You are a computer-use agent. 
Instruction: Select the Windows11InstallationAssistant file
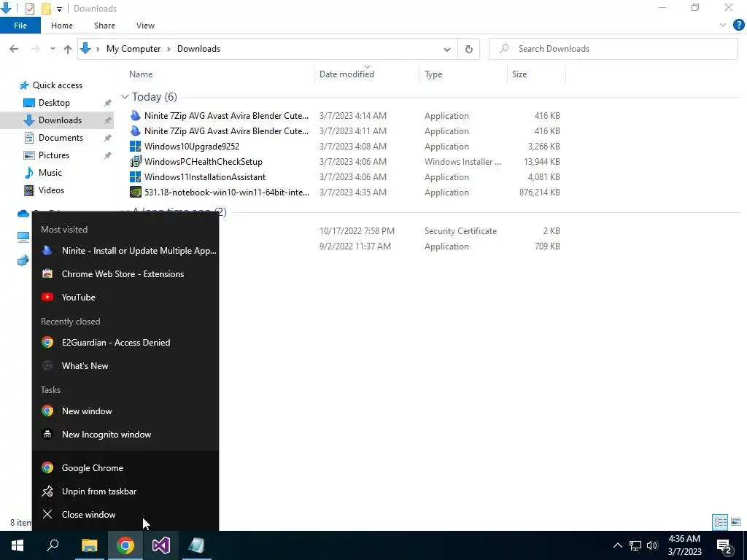point(205,177)
